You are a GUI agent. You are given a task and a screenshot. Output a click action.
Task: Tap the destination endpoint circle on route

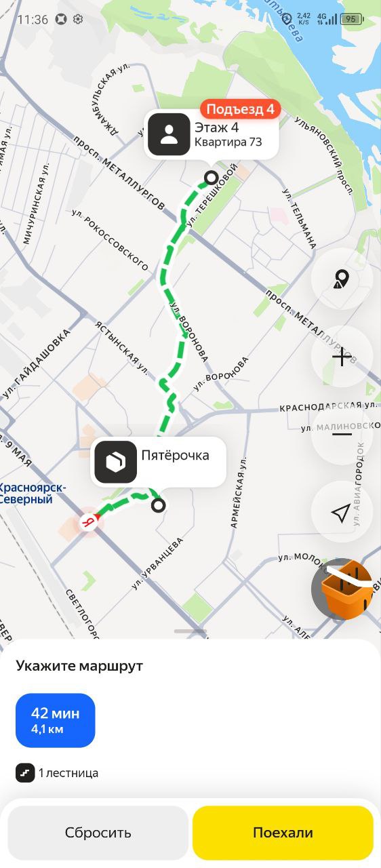(x=211, y=178)
